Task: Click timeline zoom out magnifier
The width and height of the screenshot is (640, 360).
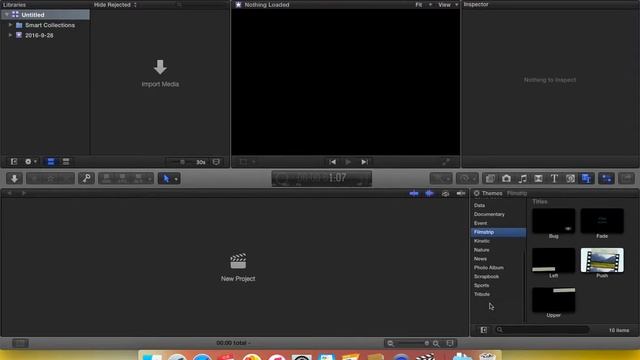Action: coord(391,343)
